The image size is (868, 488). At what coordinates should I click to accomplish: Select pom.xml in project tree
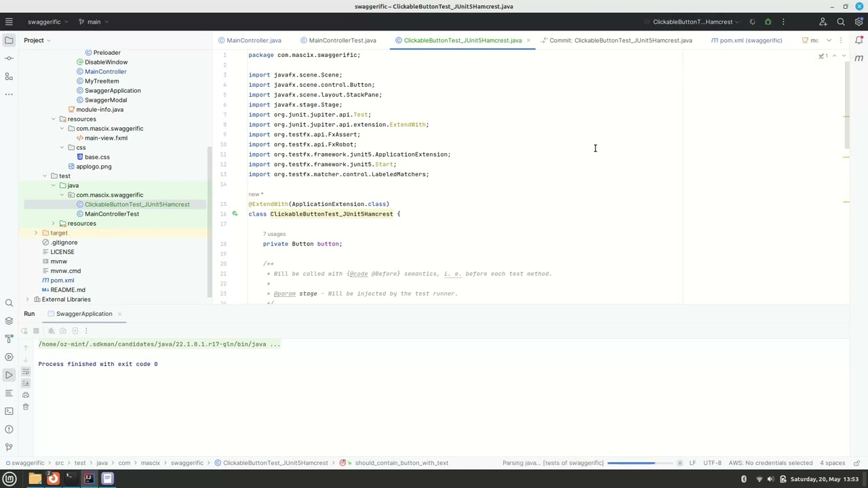[x=62, y=281]
